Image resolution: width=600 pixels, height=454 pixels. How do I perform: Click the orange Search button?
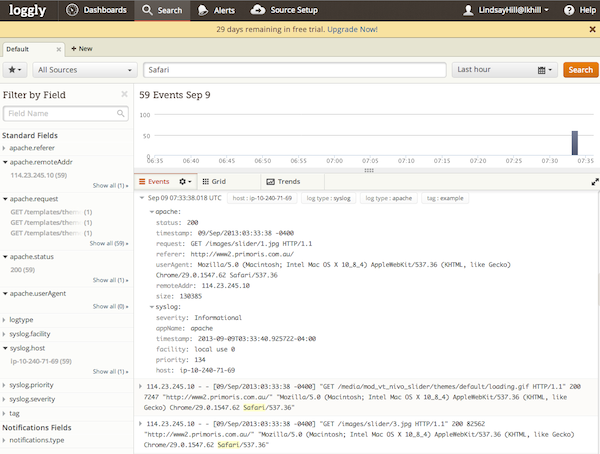[580, 70]
